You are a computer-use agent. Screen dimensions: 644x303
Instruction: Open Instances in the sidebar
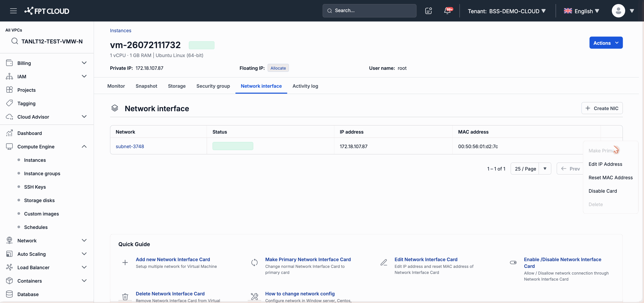point(35,160)
